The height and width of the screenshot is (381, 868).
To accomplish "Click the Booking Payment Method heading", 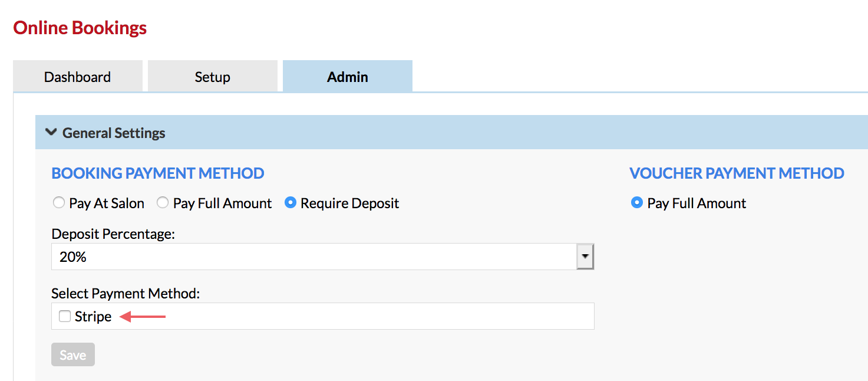I will [x=158, y=173].
